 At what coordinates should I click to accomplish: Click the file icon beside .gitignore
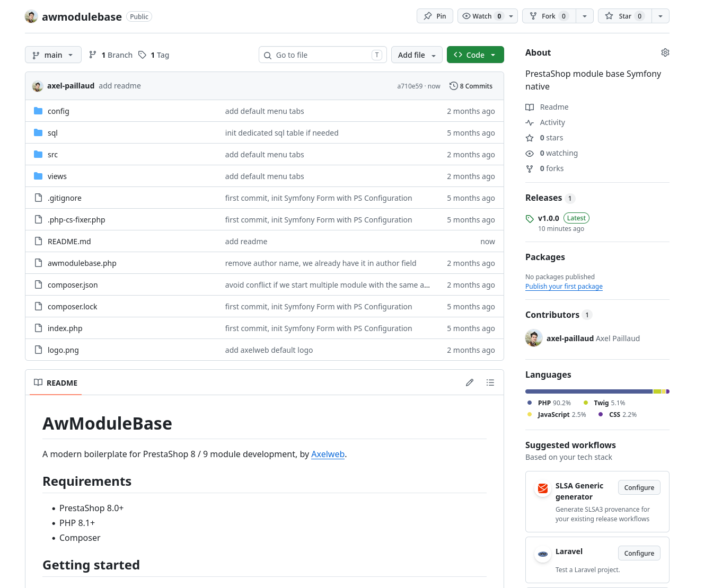(x=38, y=198)
